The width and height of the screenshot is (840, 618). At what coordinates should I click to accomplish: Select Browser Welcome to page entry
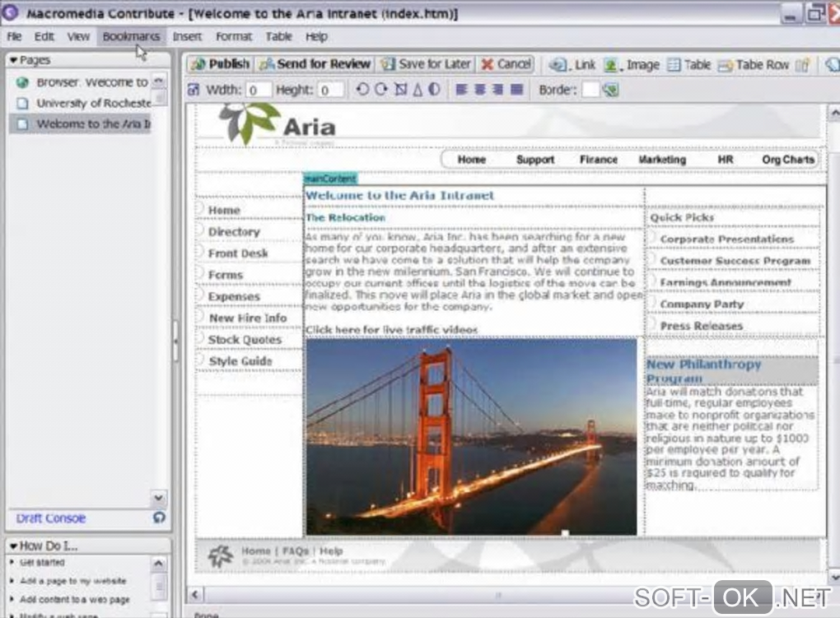pos(83,82)
